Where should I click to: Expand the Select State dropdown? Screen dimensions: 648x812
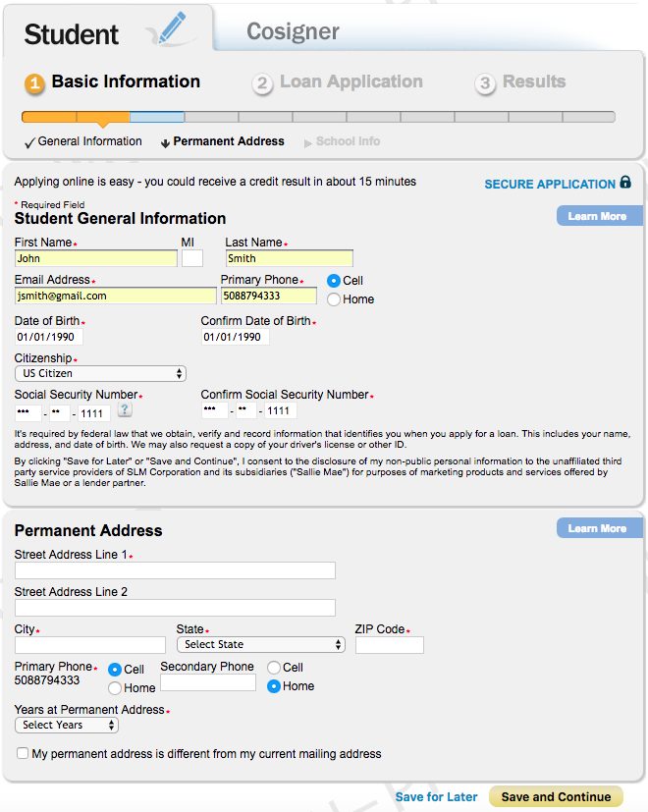(260, 645)
